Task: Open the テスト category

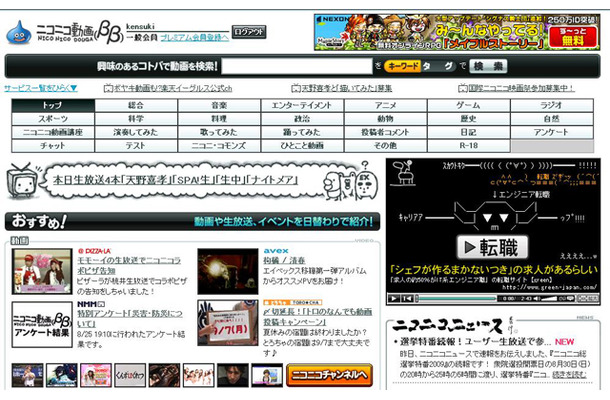Action: pos(136,146)
